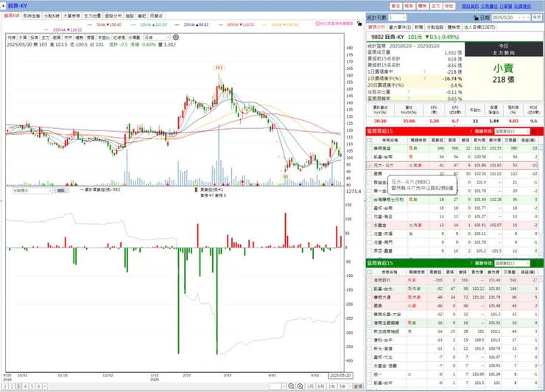Click the square icon in red buy-list header
Image resolution: width=545 pixels, height=392 pixels.
(x=534, y=131)
